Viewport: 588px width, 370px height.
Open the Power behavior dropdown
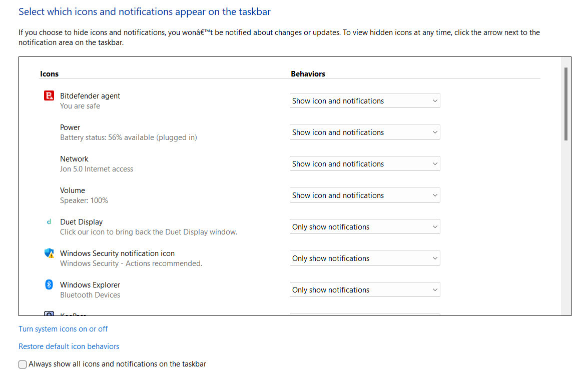coord(365,132)
